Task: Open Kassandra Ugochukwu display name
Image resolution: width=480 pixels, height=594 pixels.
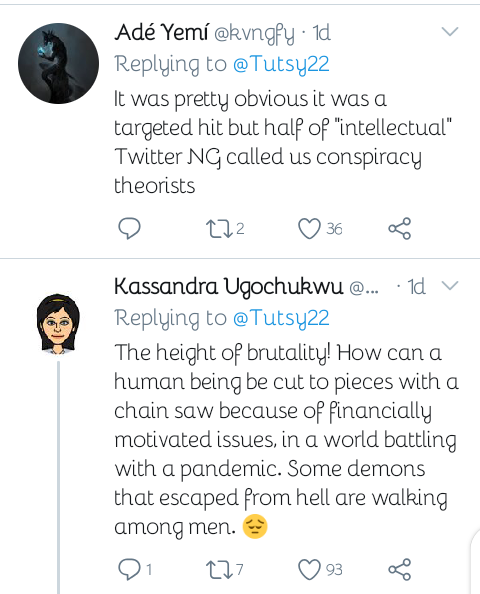Action: 229,287
